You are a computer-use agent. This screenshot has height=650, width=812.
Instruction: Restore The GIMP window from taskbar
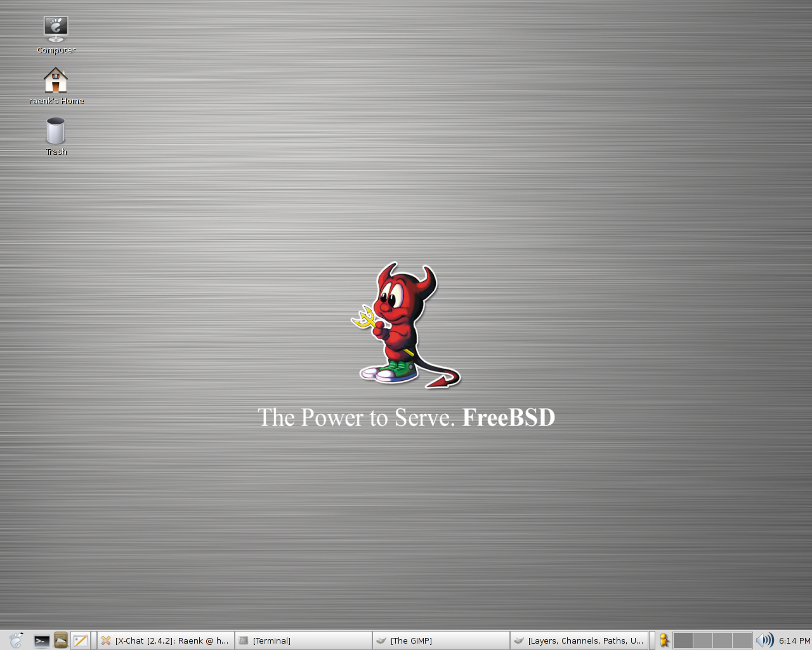[x=441, y=640]
